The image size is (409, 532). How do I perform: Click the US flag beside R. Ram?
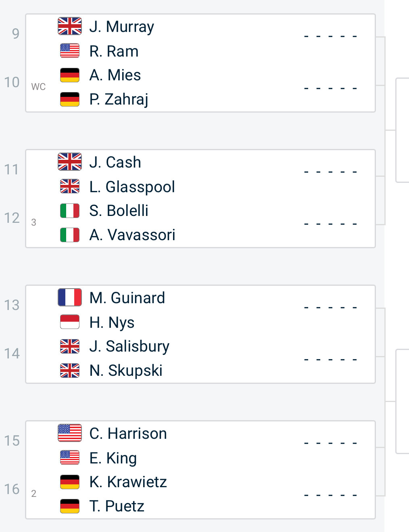click(x=70, y=50)
